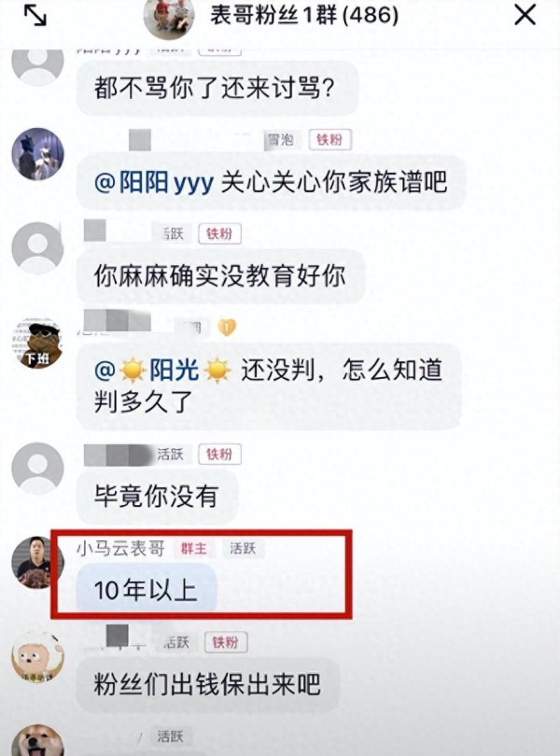Tap the 表哥粉丝1群 (486) group title
This screenshot has height=756, width=560.
[x=304, y=16]
